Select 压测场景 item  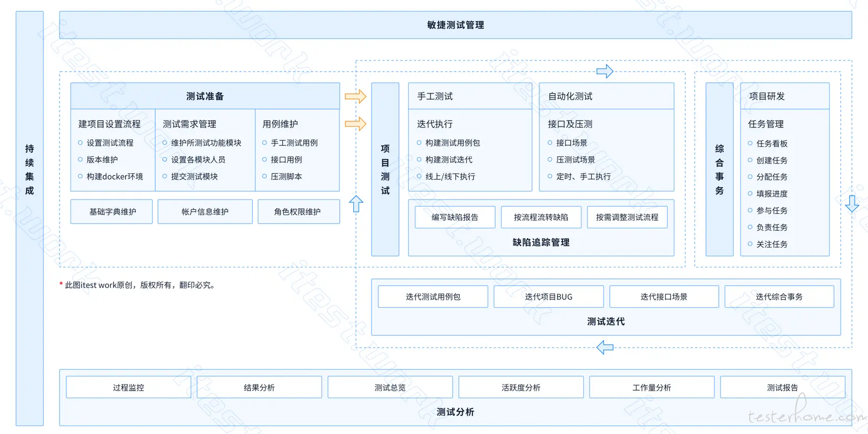coord(575,159)
